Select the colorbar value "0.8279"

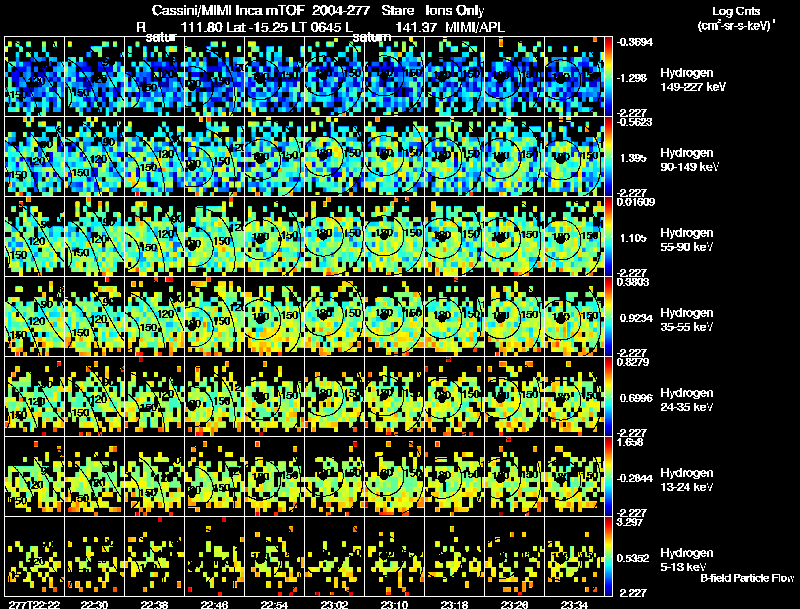[633, 362]
